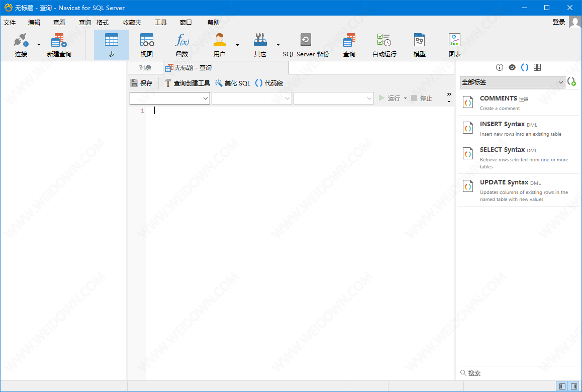Click the 美化 SQL button

coord(232,83)
